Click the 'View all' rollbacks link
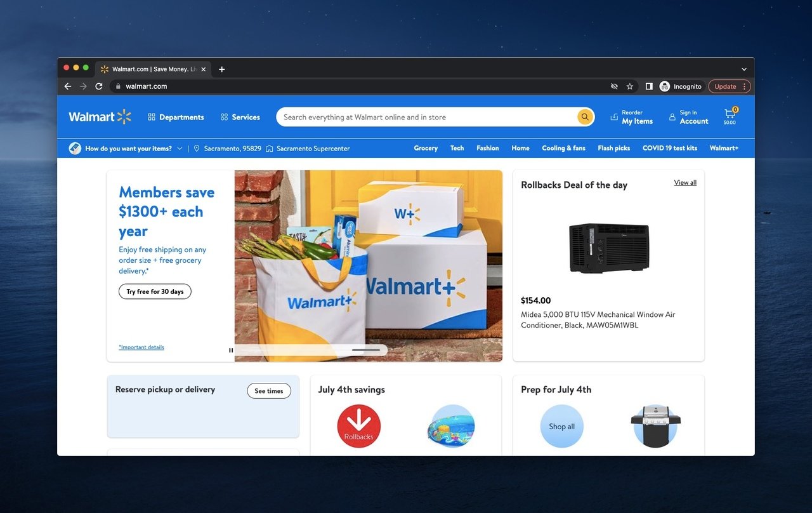Image resolution: width=812 pixels, height=513 pixels. [x=684, y=183]
